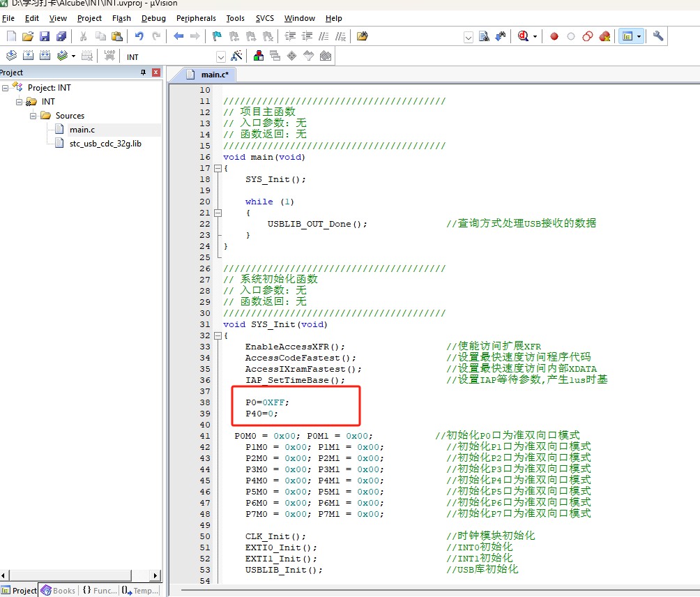Image resolution: width=700 pixels, height=597 pixels.
Task: Open window layout dropdown arrow
Action: pyautogui.click(x=639, y=36)
